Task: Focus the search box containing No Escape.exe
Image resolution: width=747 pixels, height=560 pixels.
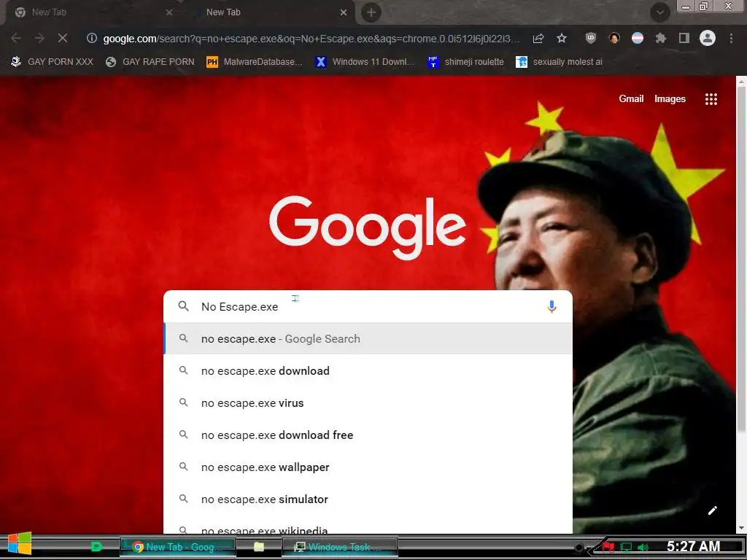Action: click(x=368, y=306)
